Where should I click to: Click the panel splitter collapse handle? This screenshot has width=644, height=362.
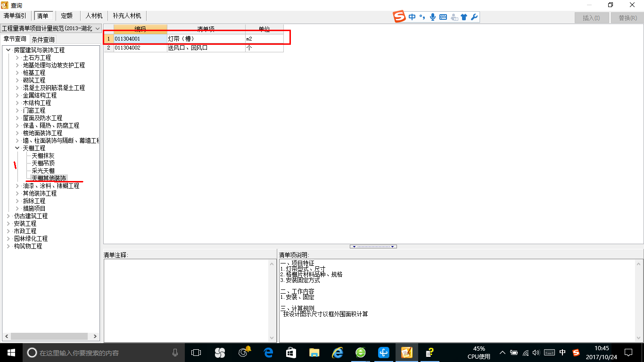tap(373, 247)
